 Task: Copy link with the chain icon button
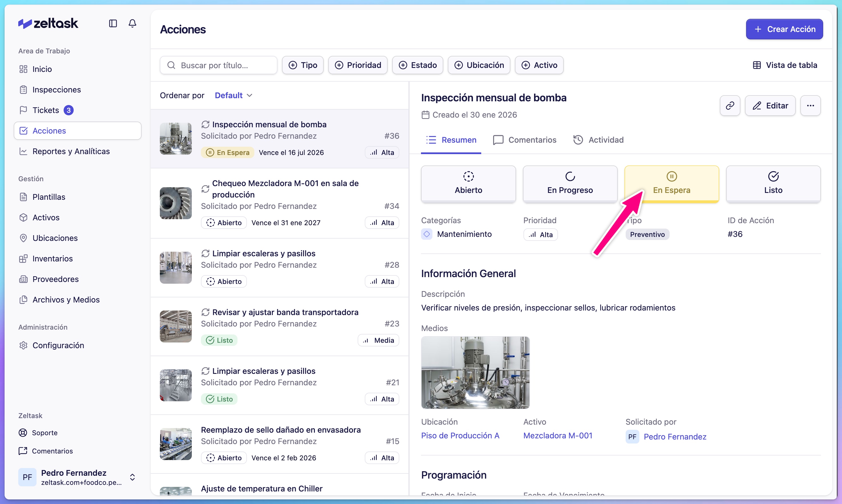point(730,106)
